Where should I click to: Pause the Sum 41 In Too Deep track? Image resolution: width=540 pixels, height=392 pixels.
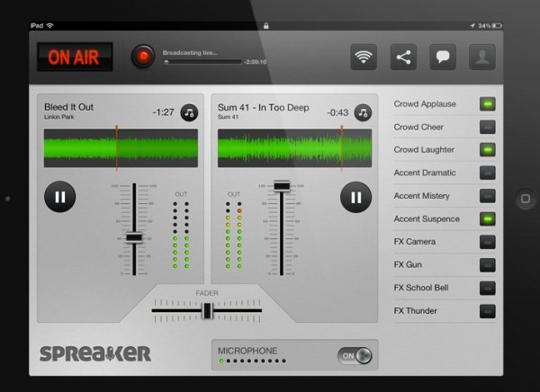coord(355,195)
